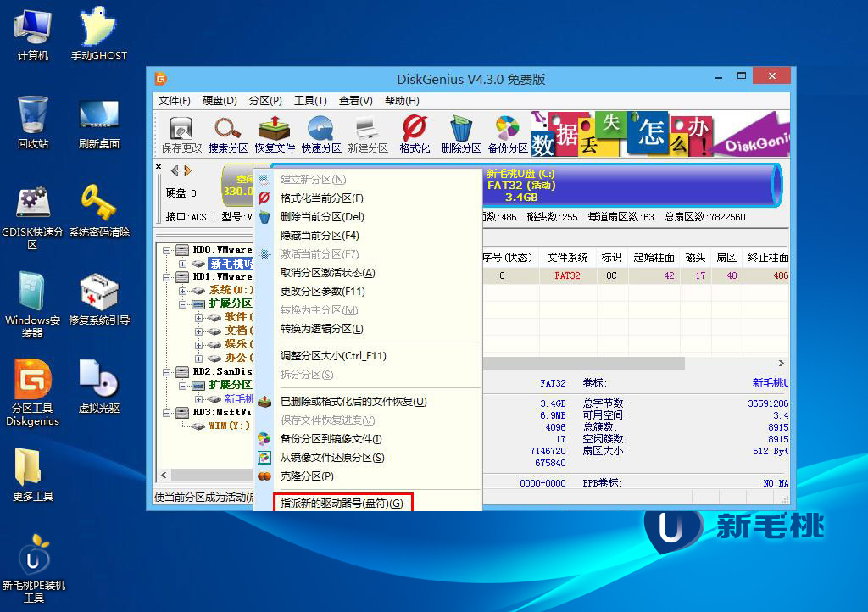Choose 已删除或格式化后的文件恢复(U) entry
The height and width of the screenshot is (612, 868).
point(368,402)
